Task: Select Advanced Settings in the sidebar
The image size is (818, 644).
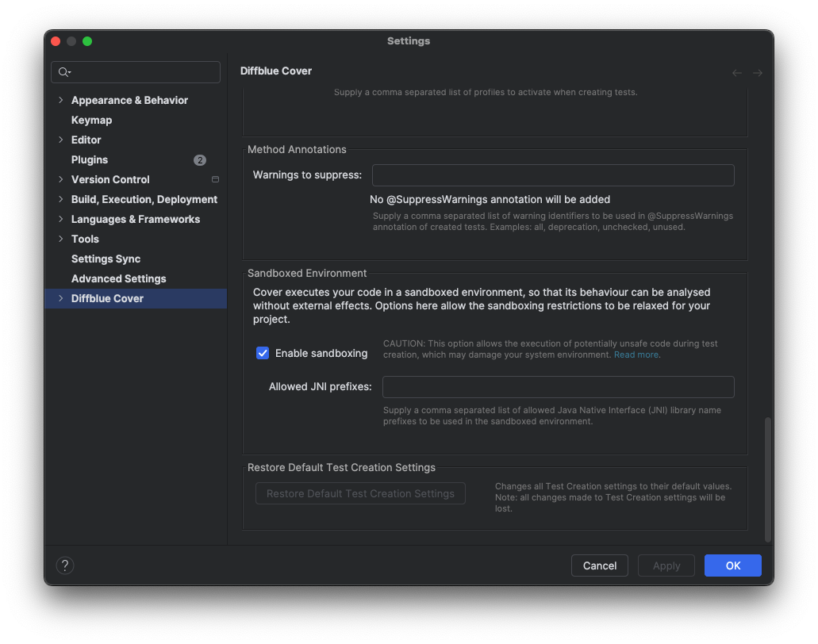Action: pyautogui.click(x=118, y=279)
